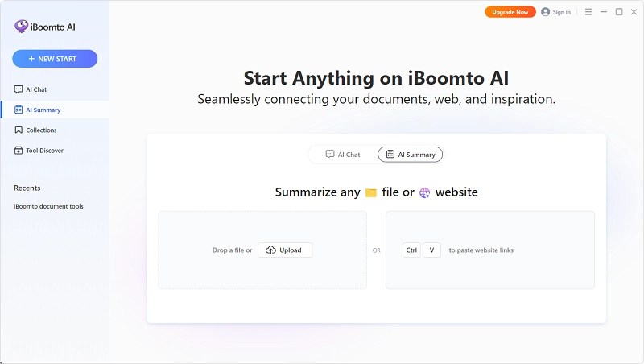Screen dimensions: 644x364
Task: Click the Recents section heading
Action: (27, 188)
